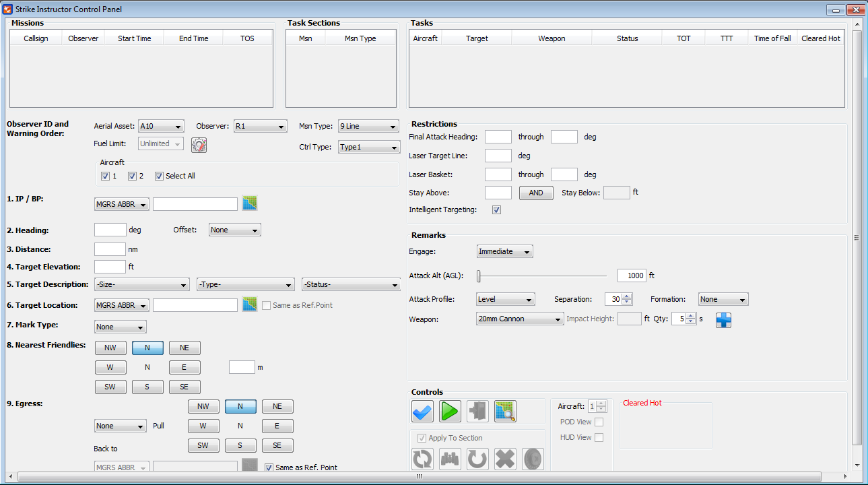This screenshot has width=868, height=485.
Task: Open the Attack Profile dropdown showing Level
Action: [506, 300]
